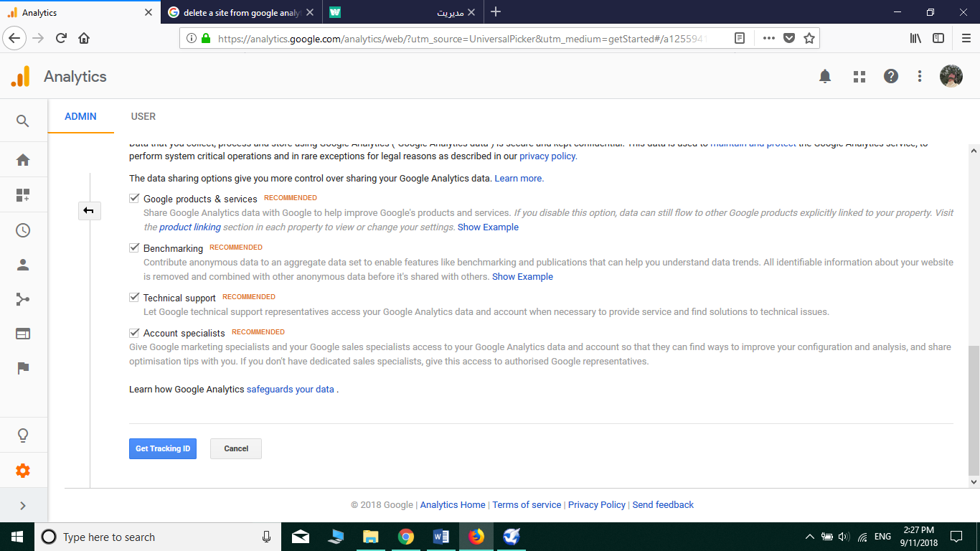Uncheck Google products & services checkbox
The height and width of the screenshot is (551, 980).
click(x=134, y=199)
